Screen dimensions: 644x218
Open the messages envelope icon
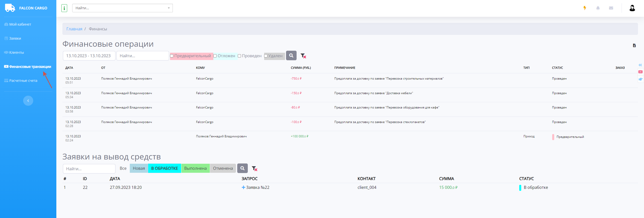click(611, 8)
